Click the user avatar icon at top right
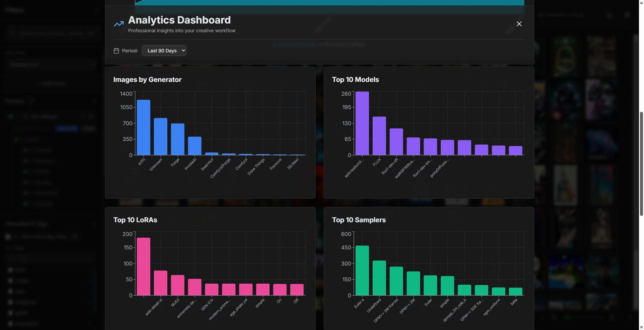 pyautogui.click(x=627, y=15)
